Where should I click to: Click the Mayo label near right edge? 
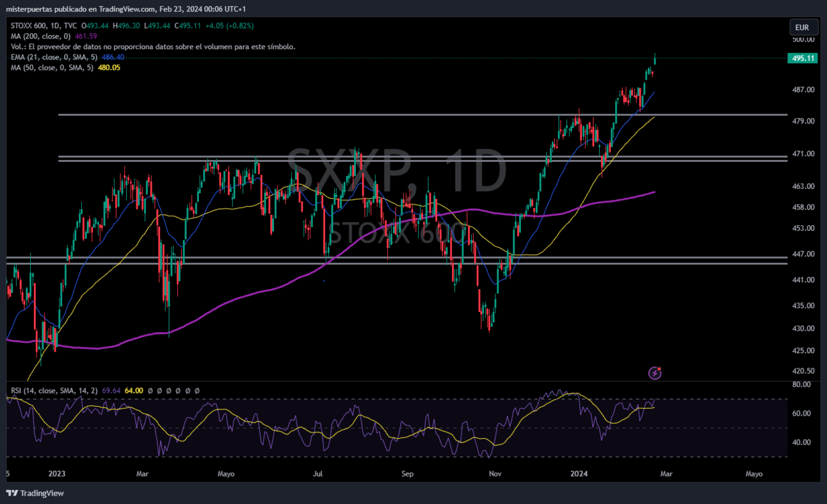(x=754, y=474)
